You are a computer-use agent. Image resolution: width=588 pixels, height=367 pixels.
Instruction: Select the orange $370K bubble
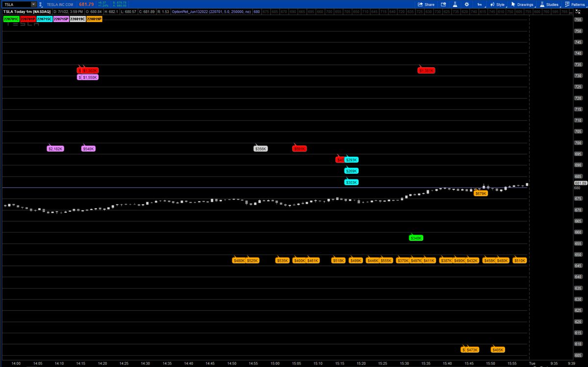(x=403, y=261)
